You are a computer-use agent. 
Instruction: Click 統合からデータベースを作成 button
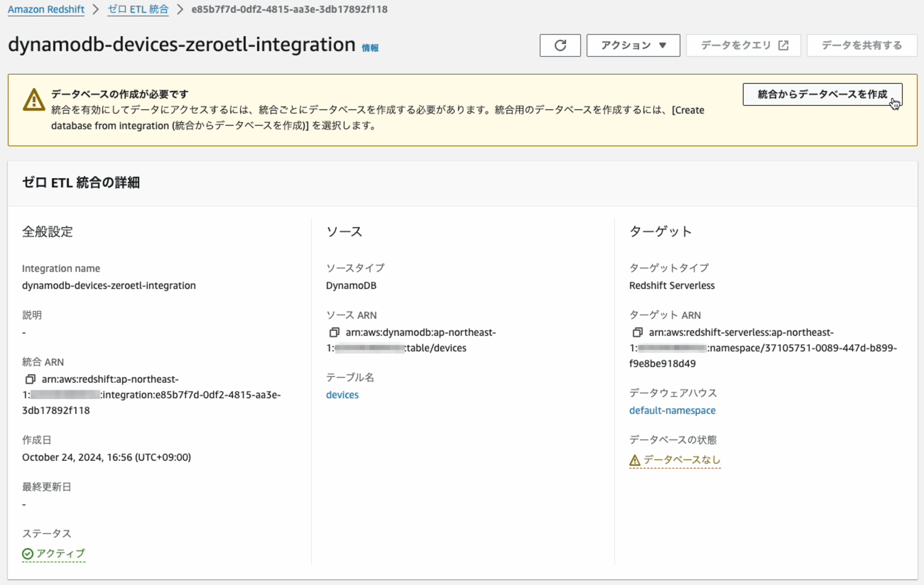click(x=822, y=94)
